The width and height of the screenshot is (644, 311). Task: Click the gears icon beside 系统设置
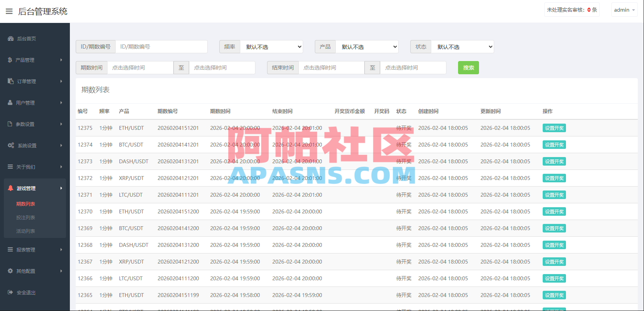11,145
